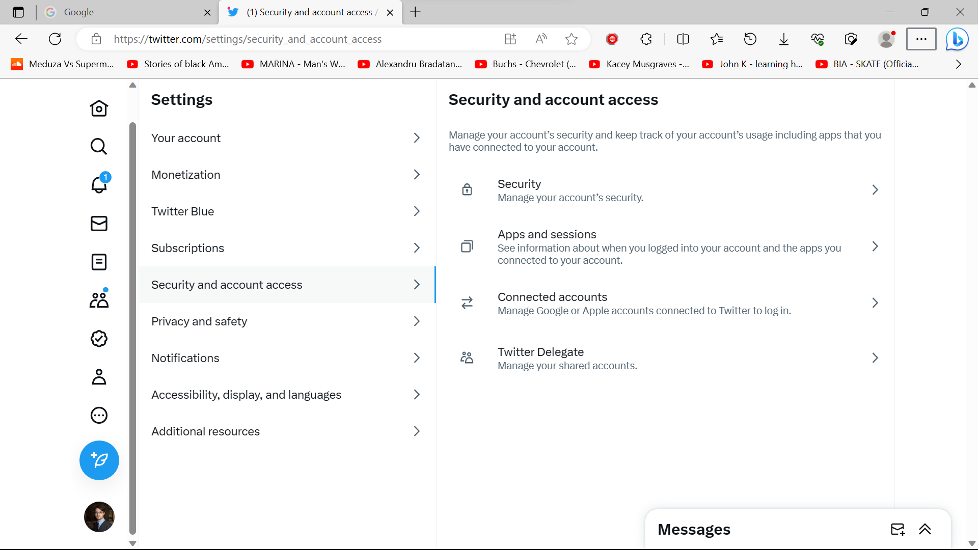Select Security and account access item

(287, 285)
